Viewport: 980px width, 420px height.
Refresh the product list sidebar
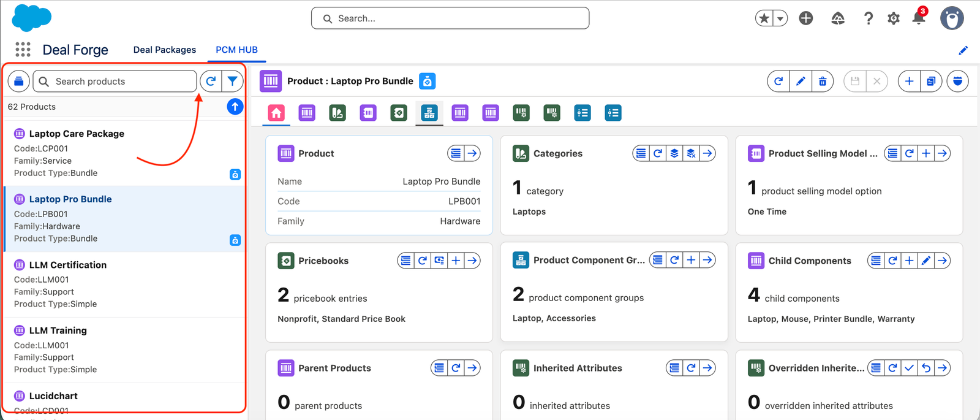click(211, 81)
